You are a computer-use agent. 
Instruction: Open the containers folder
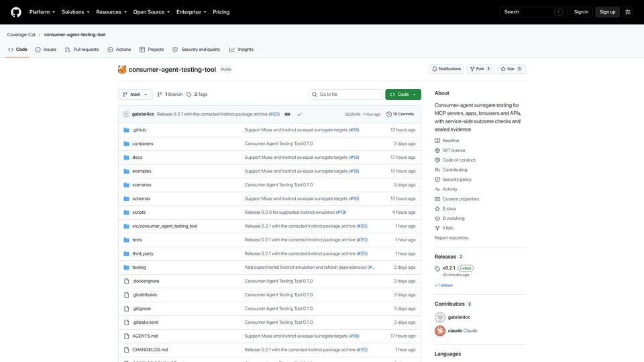pos(142,143)
